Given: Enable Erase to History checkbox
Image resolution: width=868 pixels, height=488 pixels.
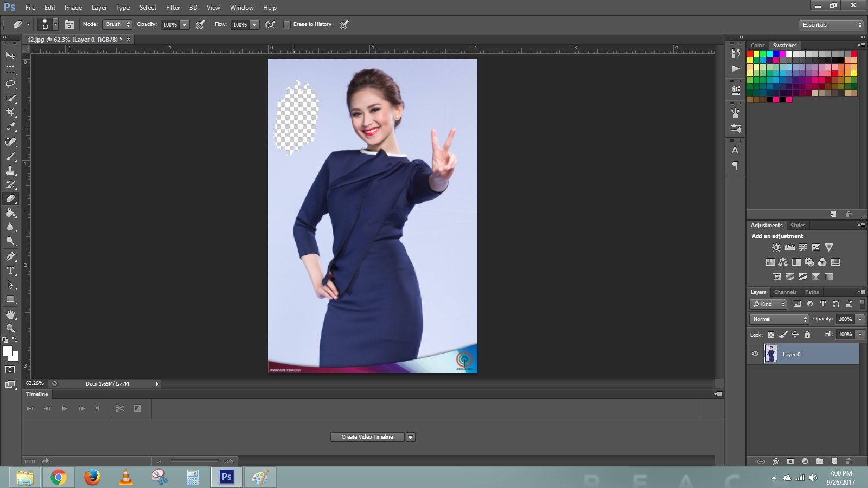Looking at the screenshot, I should pyautogui.click(x=287, y=24).
